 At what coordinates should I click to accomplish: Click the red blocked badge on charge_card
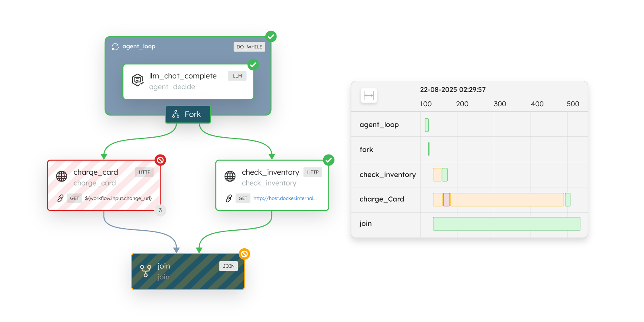point(160,160)
